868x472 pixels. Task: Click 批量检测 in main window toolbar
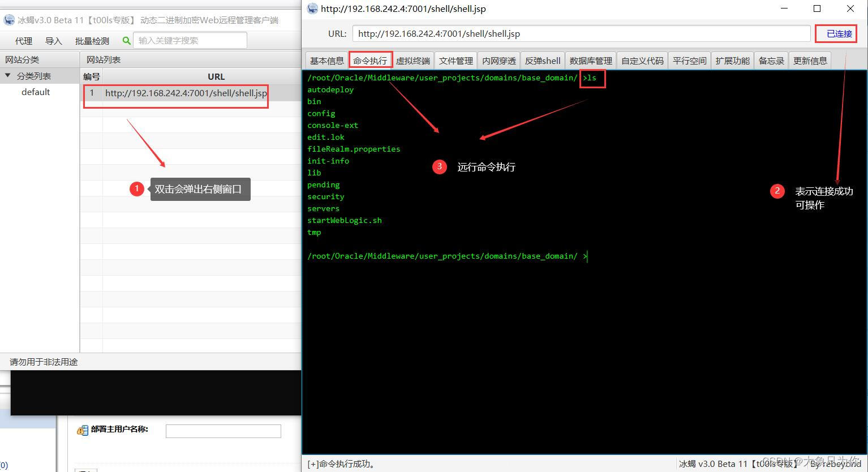click(92, 41)
